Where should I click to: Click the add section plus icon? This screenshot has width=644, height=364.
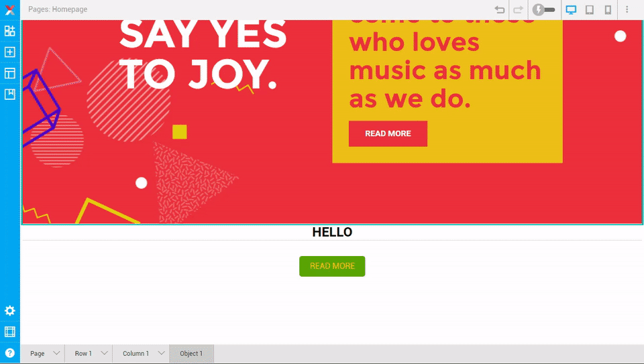[10, 52]
